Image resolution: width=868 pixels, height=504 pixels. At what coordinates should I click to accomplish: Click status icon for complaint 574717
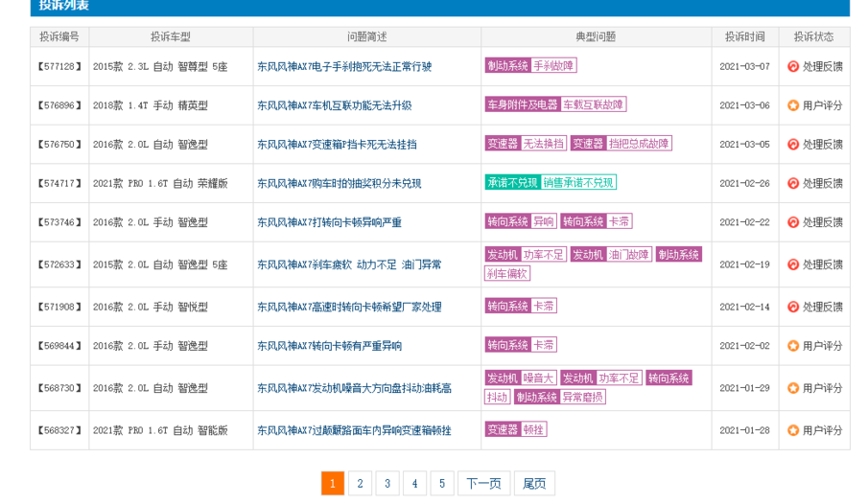point(793,183)
